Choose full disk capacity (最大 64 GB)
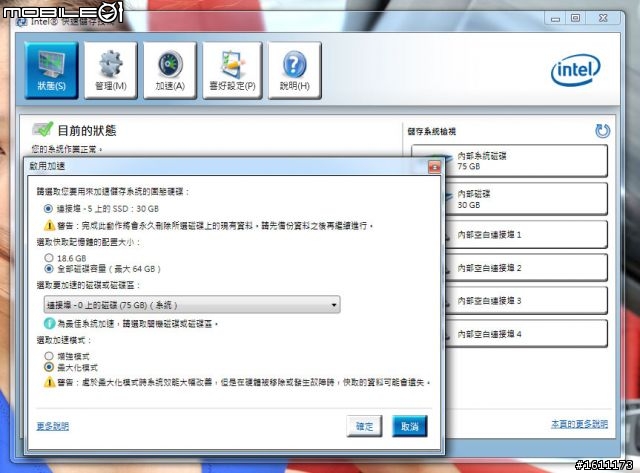 point(49,269)
